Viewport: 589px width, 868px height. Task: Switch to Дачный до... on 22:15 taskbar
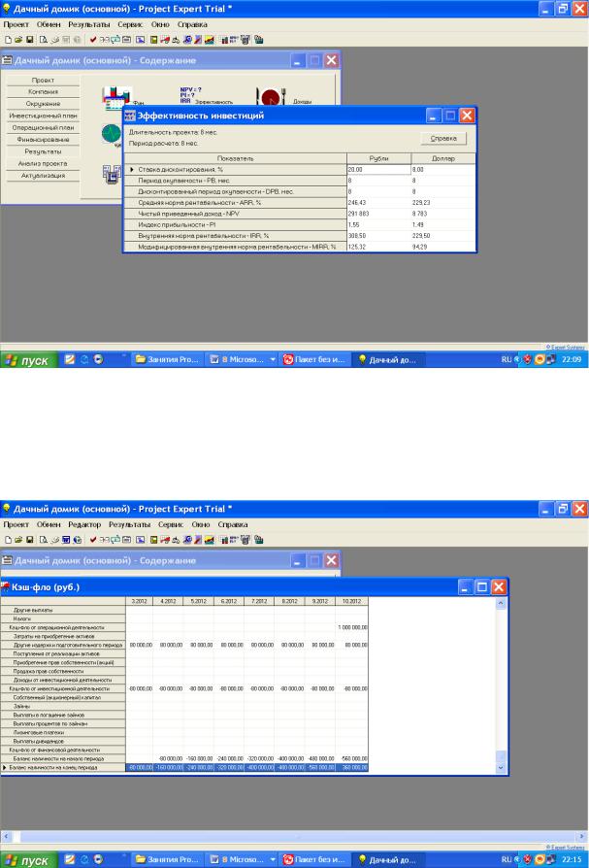coord(390,859)
